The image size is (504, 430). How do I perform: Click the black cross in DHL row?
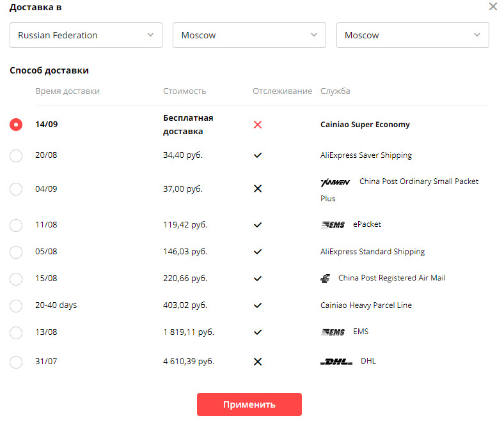[258, 362]
